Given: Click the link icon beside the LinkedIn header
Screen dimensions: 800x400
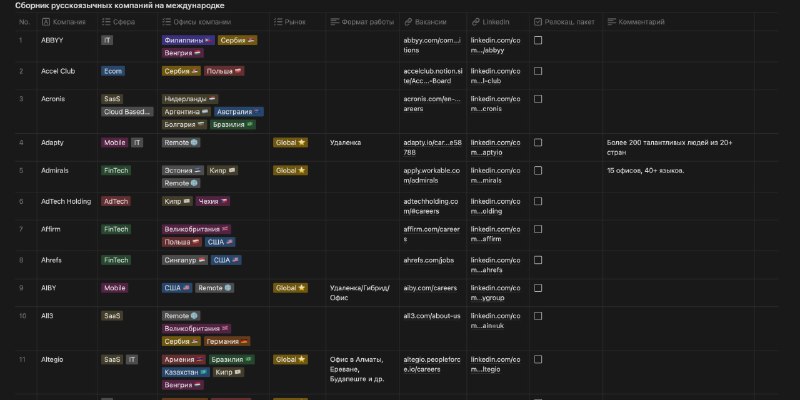Looking at the screenshot, I should [x=475, y=21].
